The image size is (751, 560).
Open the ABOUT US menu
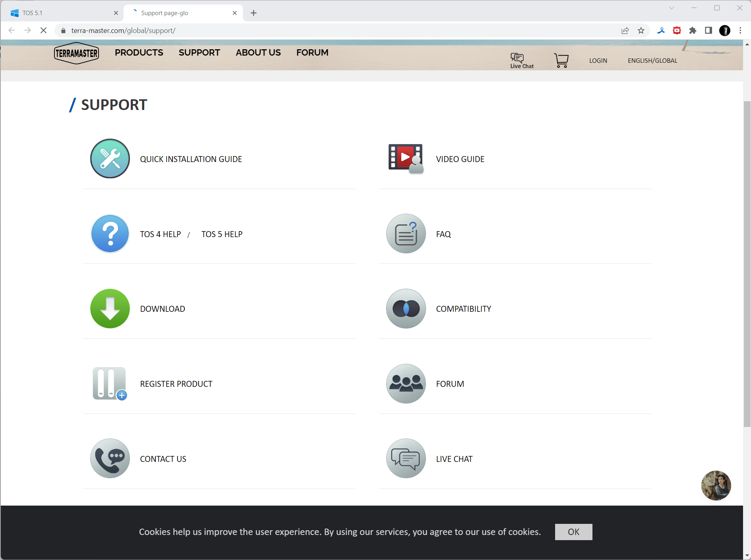point(258,52)
